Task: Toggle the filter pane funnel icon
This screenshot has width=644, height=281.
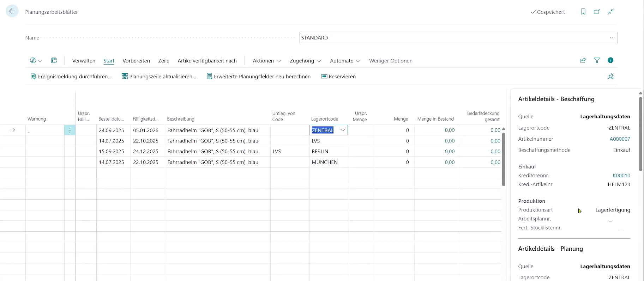Action: [597, 60]
